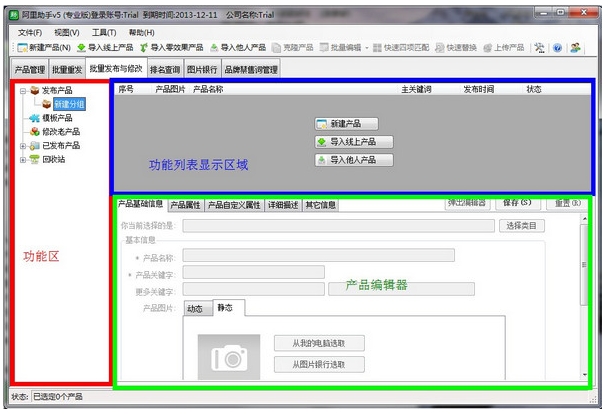
Task: Click 导入零效果产品 in the toolbar
Action: (x=171, y=48)
